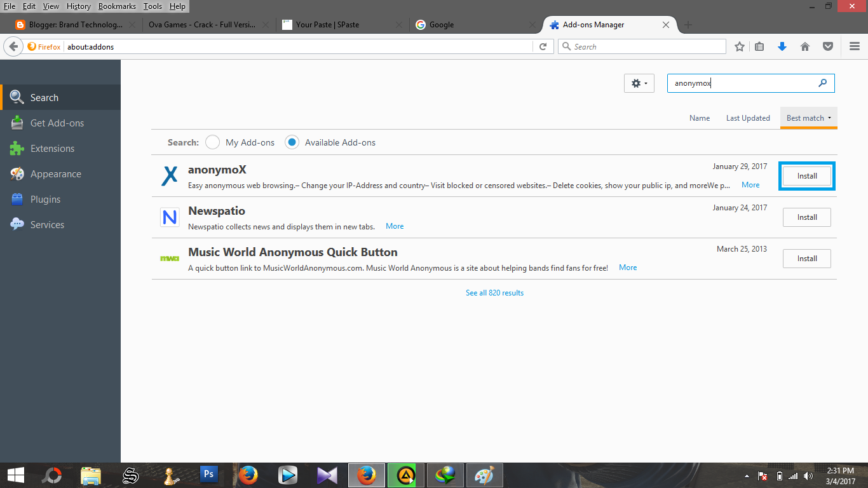Screen dimensions: 868x488
Task: Open File Explorer from the taskbar
Action: pyautogui.click(x=91, y=475)
